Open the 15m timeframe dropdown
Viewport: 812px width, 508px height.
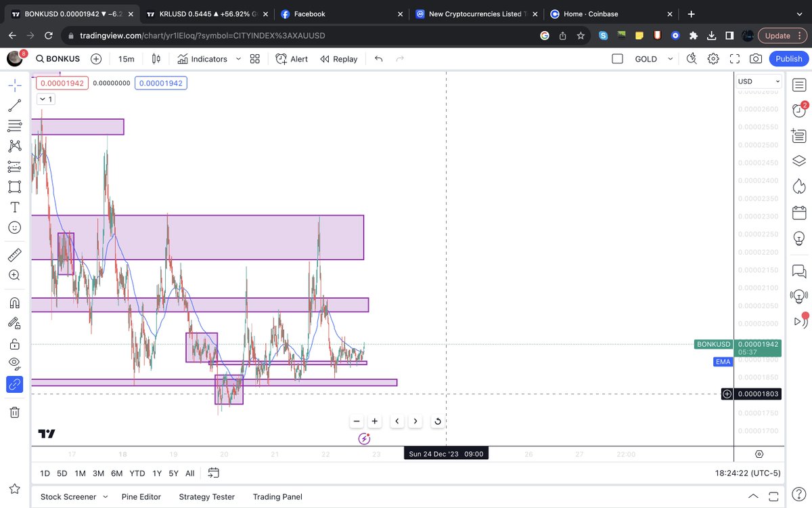pos(126,59)
